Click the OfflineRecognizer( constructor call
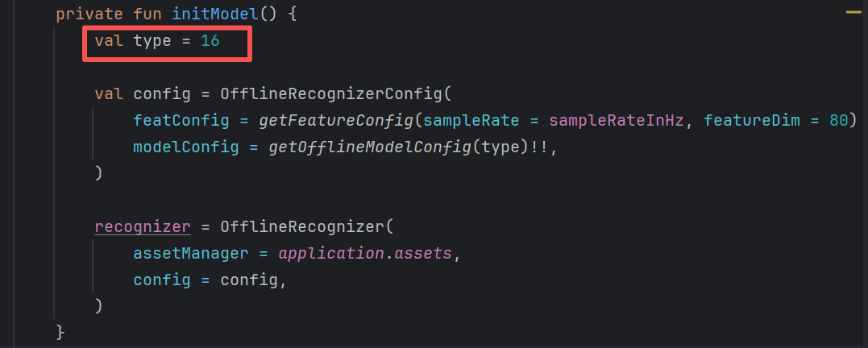This screenshot has width=868, height=348. [307, 227]
